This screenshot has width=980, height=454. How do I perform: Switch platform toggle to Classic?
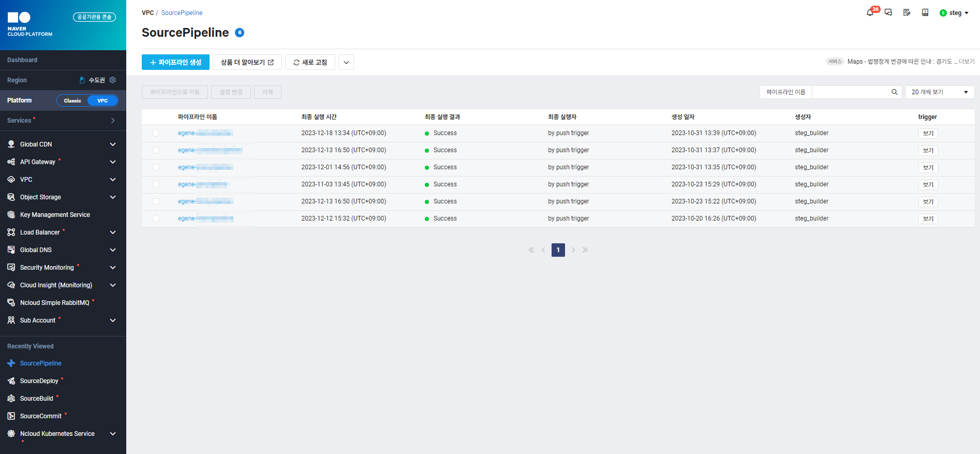72,100
